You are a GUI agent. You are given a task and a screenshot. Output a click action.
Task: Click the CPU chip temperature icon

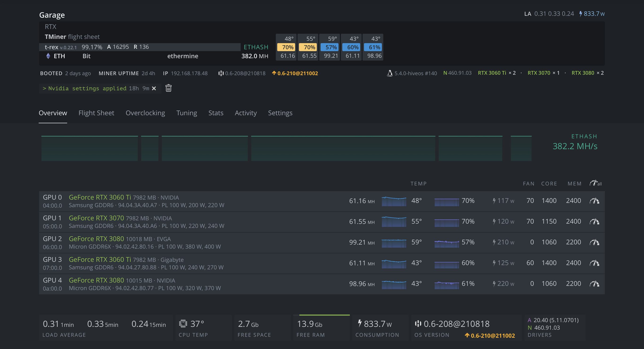[x=183, y=324]
